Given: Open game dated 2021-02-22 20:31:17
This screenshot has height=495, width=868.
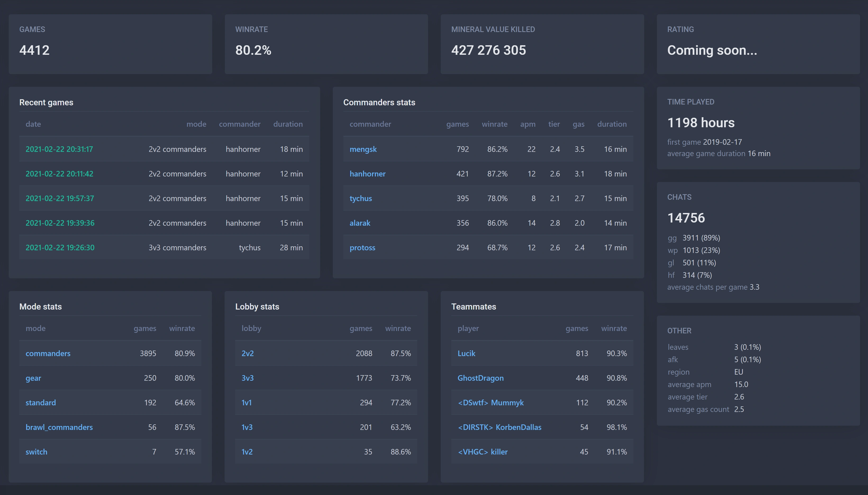Looking at the screenshot, I should tap(59, 149).
